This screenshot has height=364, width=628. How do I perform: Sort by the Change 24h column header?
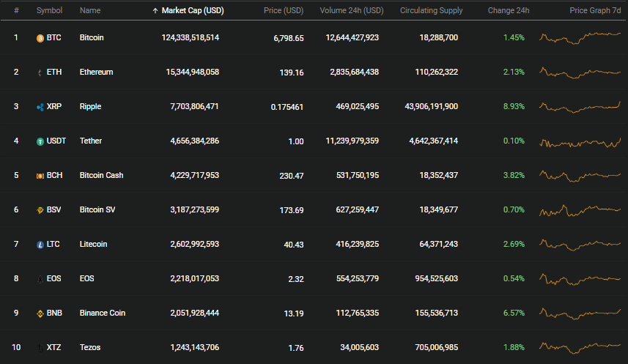tap(509, 10)
